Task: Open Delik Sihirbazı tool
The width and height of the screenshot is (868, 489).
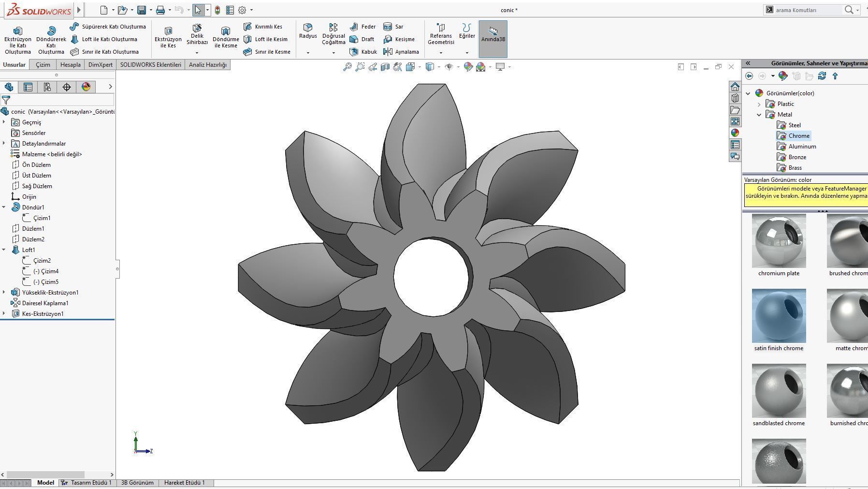Action: coord(197,35)
